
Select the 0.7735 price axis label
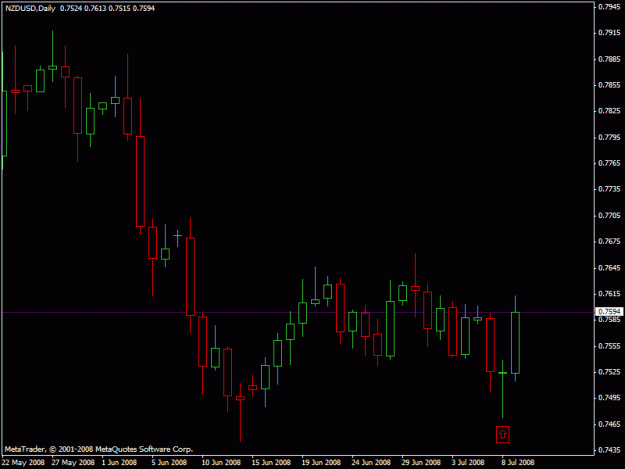pyautogui.click(x=609, y=189)
